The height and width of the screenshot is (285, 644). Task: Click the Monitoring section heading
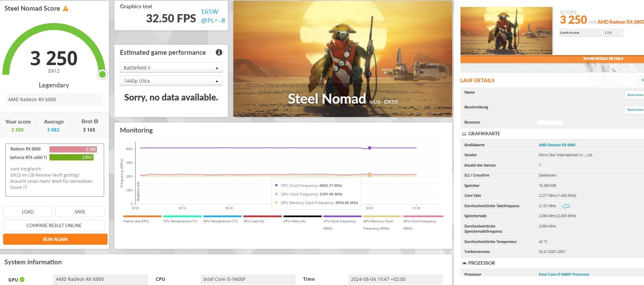click(136, 130)
